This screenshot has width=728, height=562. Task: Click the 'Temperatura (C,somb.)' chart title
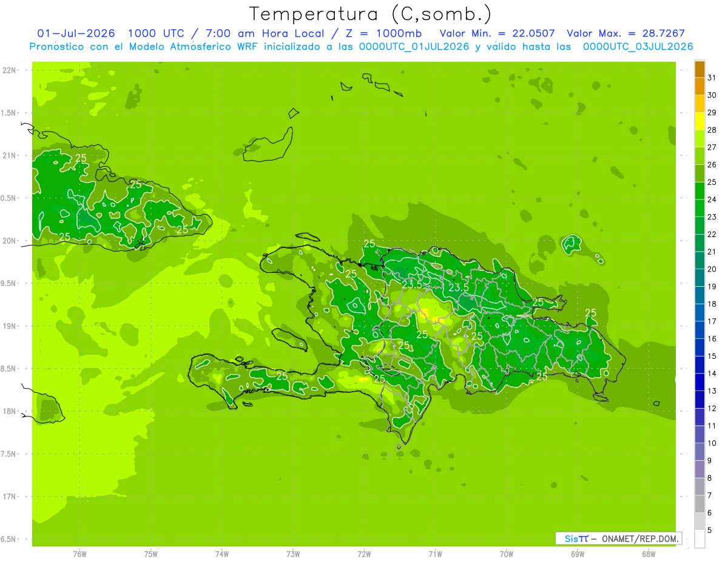[370, 15]
